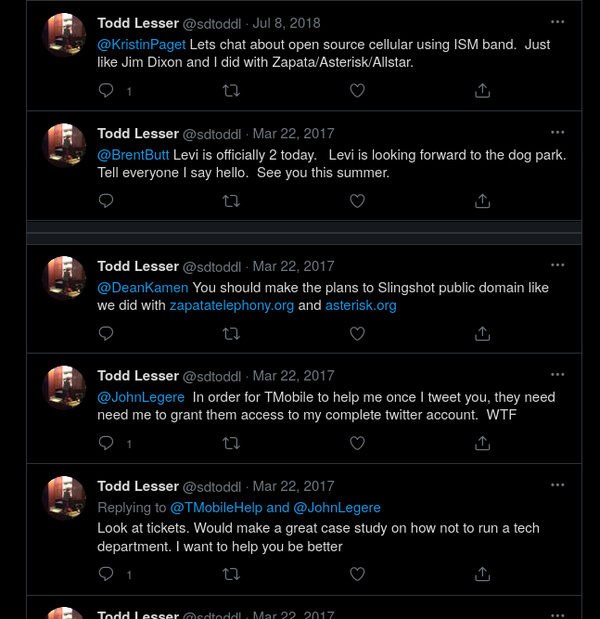Open more options on Jul 8, 2018 tweet
Screen dimensions: 600x619
pyautogui.click(x=558, y=22)
